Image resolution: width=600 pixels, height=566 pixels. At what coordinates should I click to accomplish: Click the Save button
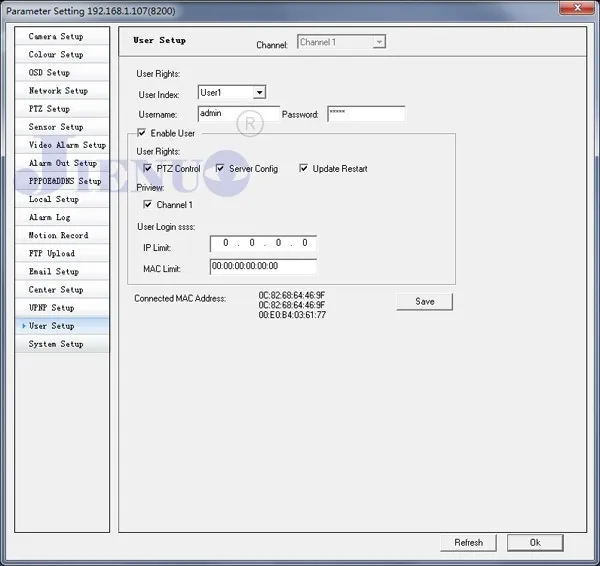(x=425, y=302)
